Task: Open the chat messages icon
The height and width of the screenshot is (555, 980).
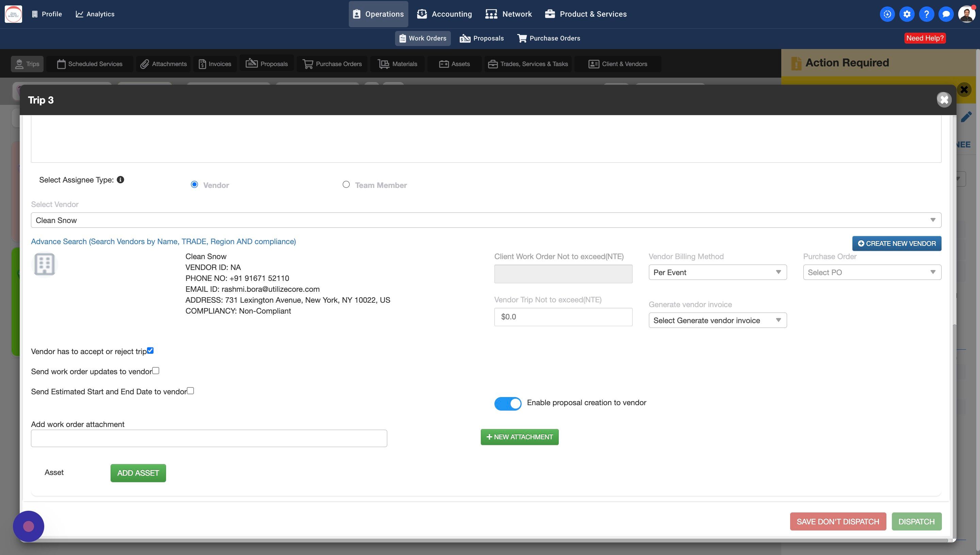Action: (946, 14)
